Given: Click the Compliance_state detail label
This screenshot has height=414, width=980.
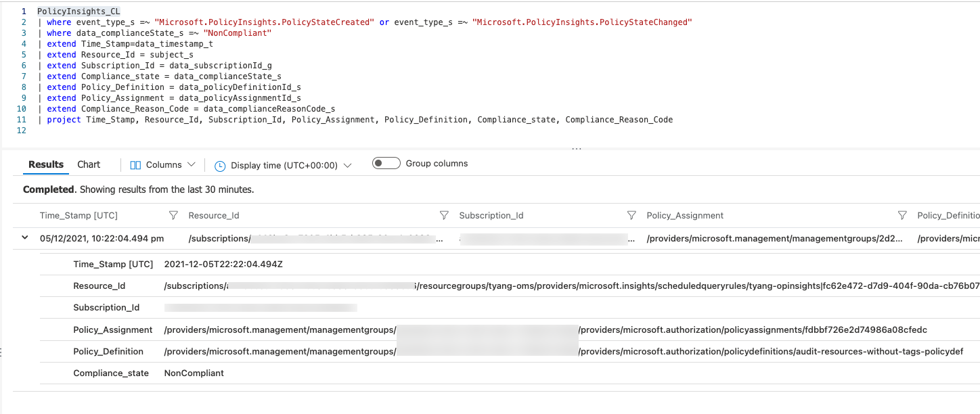Looking at the screenshot, I should [x=111, y=373].
